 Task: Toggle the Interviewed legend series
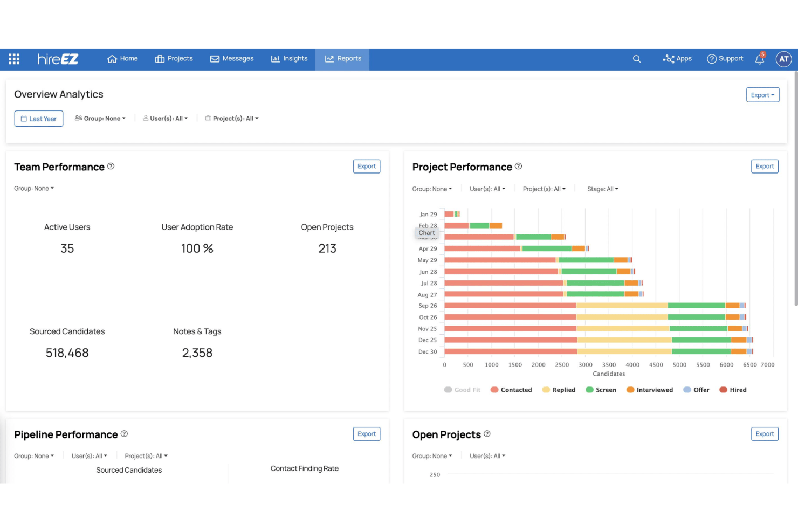[x=650, y=390]
